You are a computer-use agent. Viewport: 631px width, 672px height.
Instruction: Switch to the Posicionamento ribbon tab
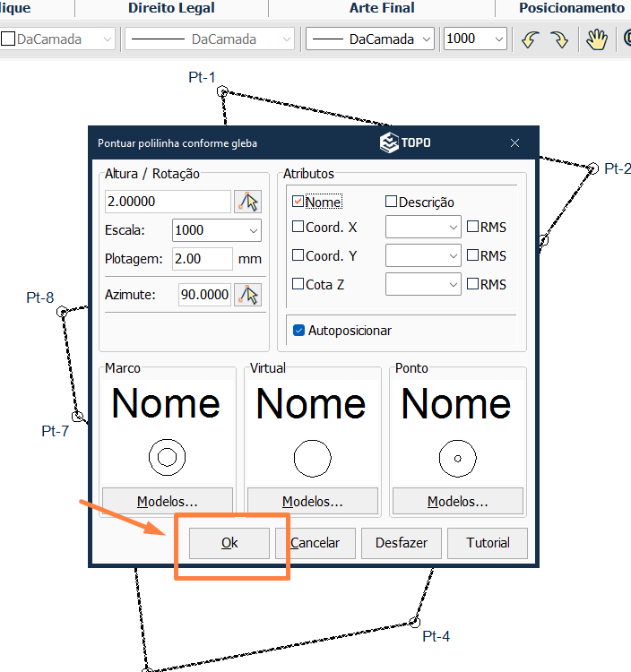coord(571,8)
